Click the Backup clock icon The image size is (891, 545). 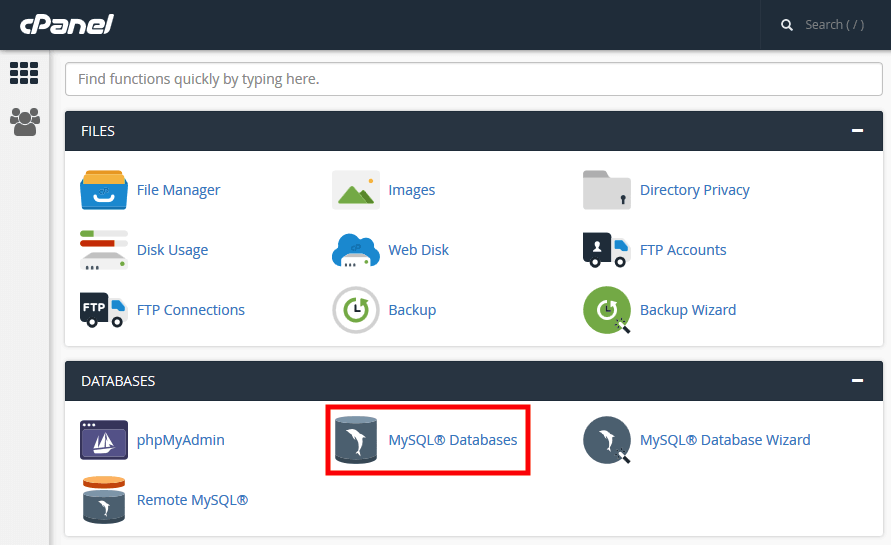[x=356, y=310]
